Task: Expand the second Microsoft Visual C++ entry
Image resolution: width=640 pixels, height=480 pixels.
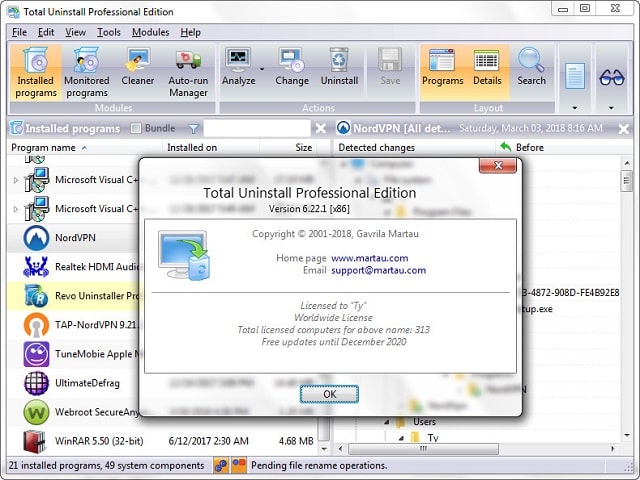Action: 16,209
